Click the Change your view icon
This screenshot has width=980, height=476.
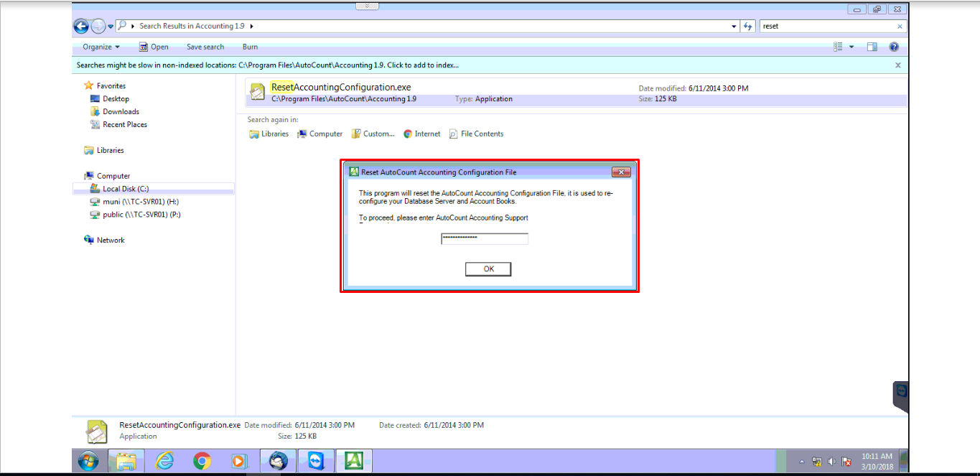838,47
